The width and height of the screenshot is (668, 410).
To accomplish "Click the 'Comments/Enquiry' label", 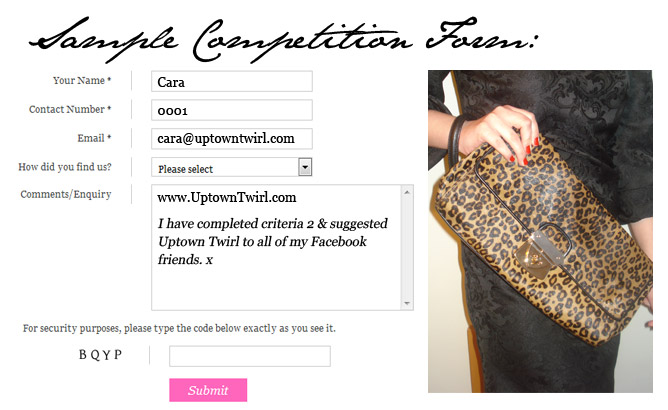I will point(66,194).
